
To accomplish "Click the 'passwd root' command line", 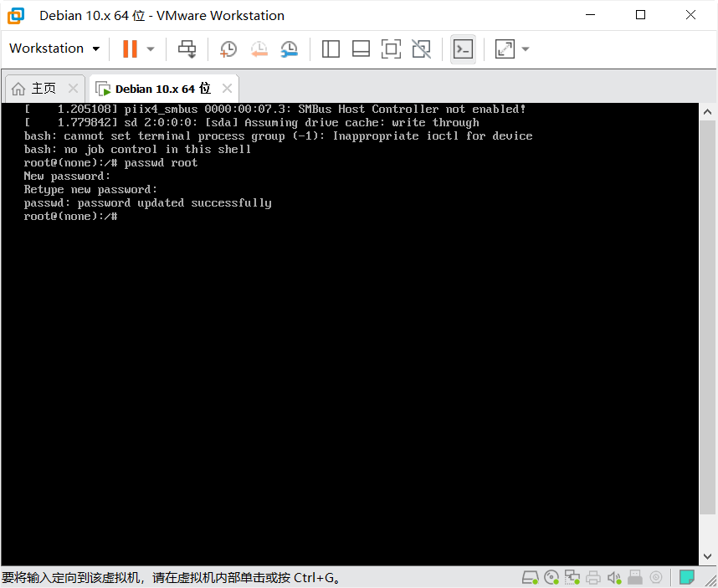I will click(x=110, y=162).
